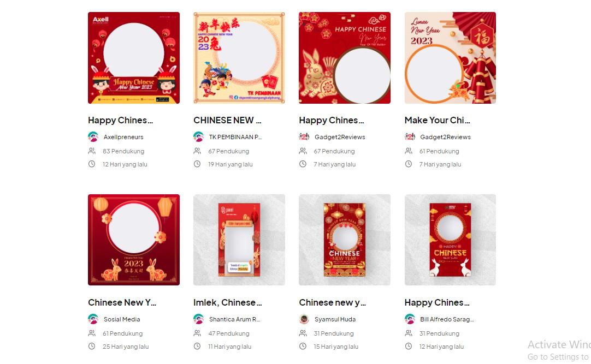Open the title link 'CHINESE NEW ...'
591x364 pixels.
227,120
